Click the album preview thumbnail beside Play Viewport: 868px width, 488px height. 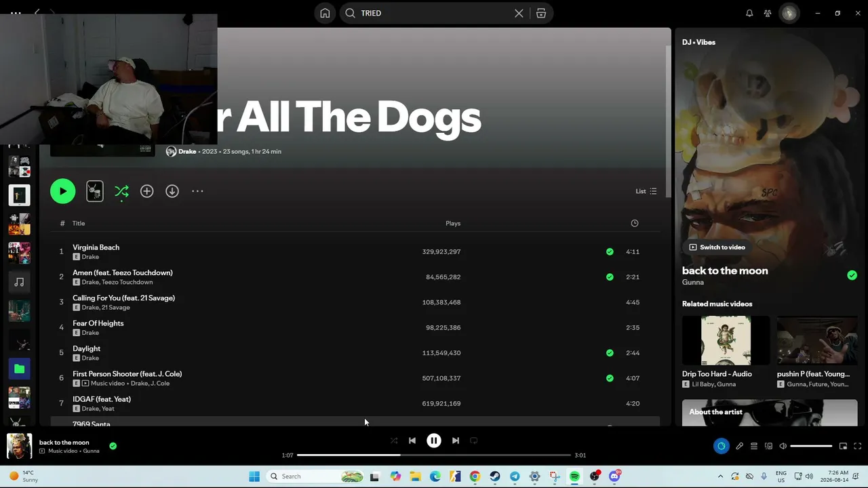[x=95, y=191]
